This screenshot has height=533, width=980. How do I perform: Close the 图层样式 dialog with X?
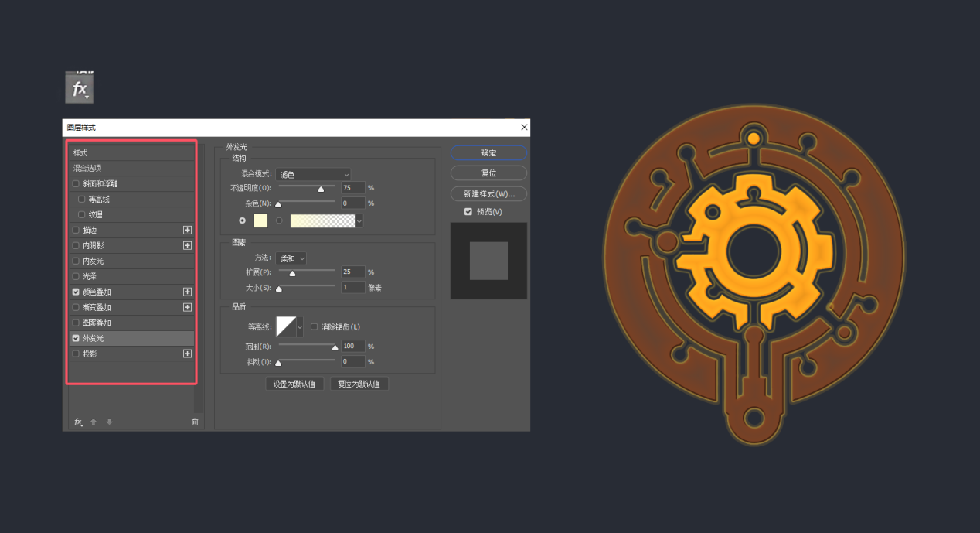click(x=524, y=128)
